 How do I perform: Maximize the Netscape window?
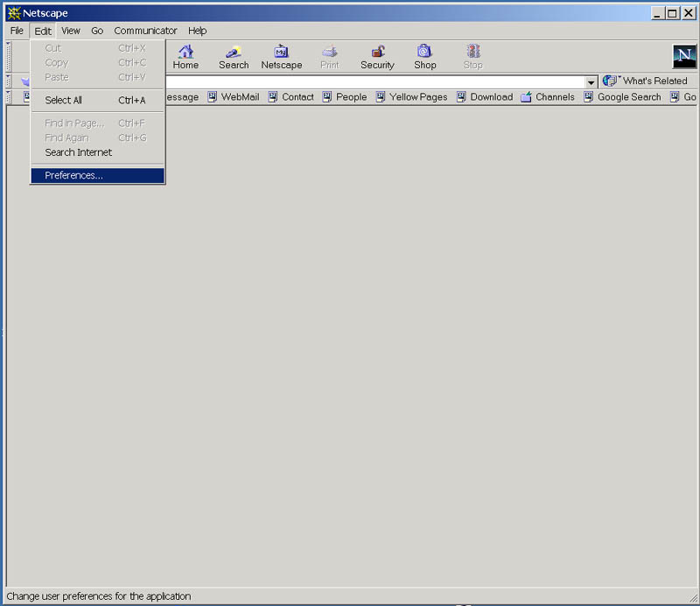pyautogui.click(x=672, y=13)
